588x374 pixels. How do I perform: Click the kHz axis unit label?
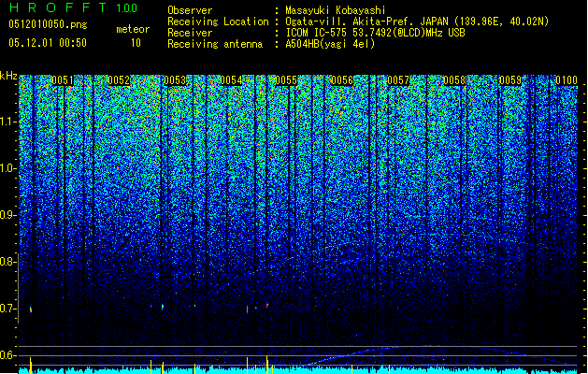point(8,76)
